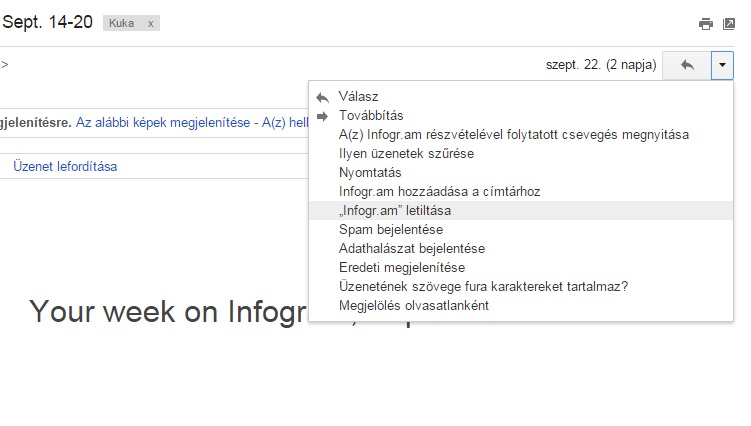Choose Eredeti megjelenítése
The height and width of the screenshot is (426, 751).
click(521, 267)
